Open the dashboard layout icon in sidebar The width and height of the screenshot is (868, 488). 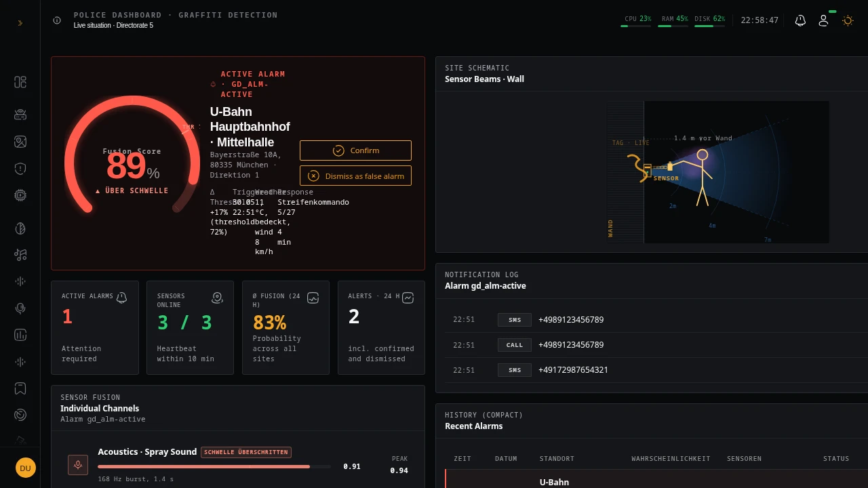[x=20, y=82]
